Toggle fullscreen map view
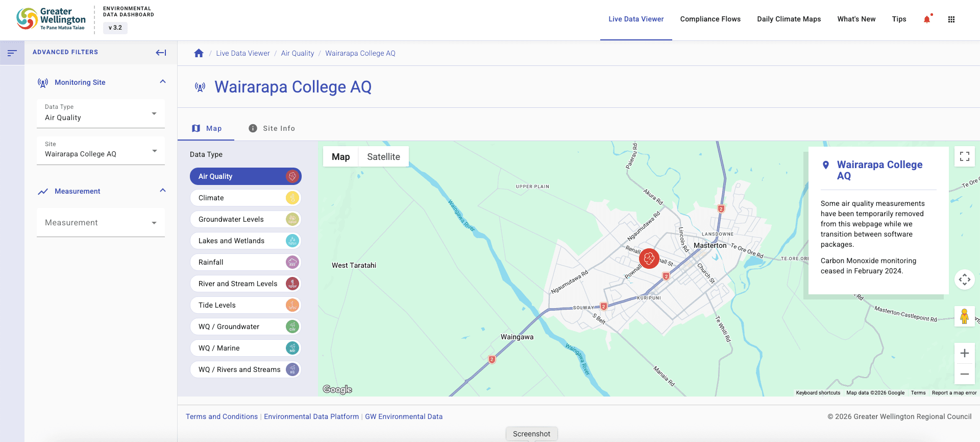 coord(965,156)
